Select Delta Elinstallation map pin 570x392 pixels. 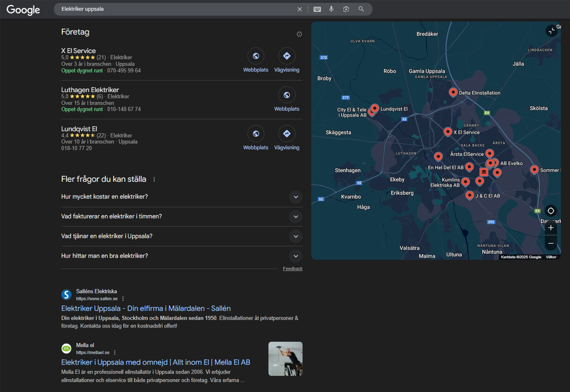coord(453,92)
